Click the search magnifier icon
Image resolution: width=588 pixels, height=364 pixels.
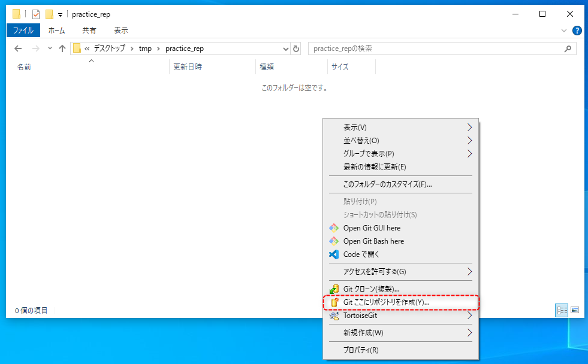(568, 48)
